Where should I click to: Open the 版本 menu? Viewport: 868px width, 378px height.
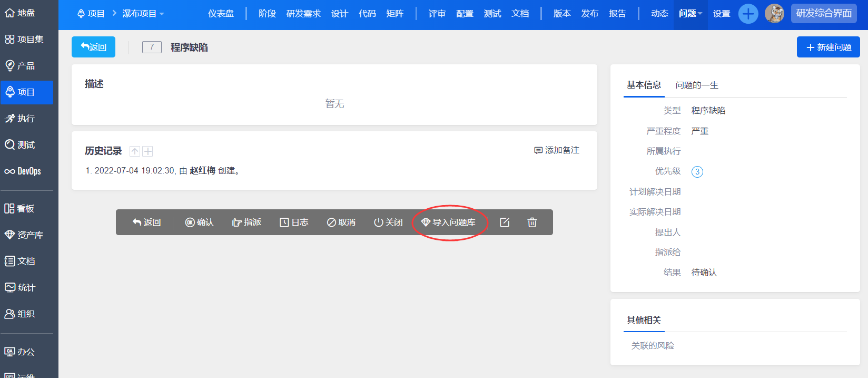click(562, 14)
